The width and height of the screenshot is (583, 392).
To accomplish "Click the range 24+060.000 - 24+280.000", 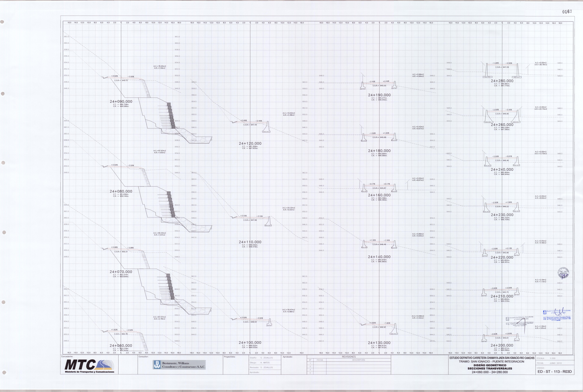I will pyautogui.click(x=490, y=372).
